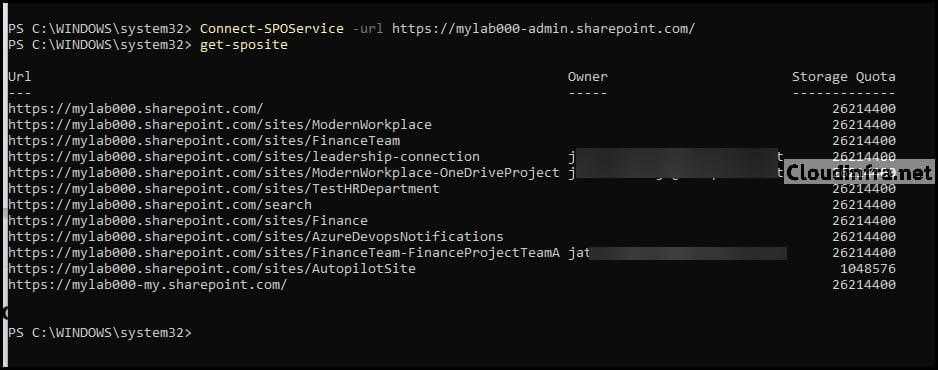Click the AzureDevopsNotifications site URL
Screen dimensions: 938x370
[256, 237]
